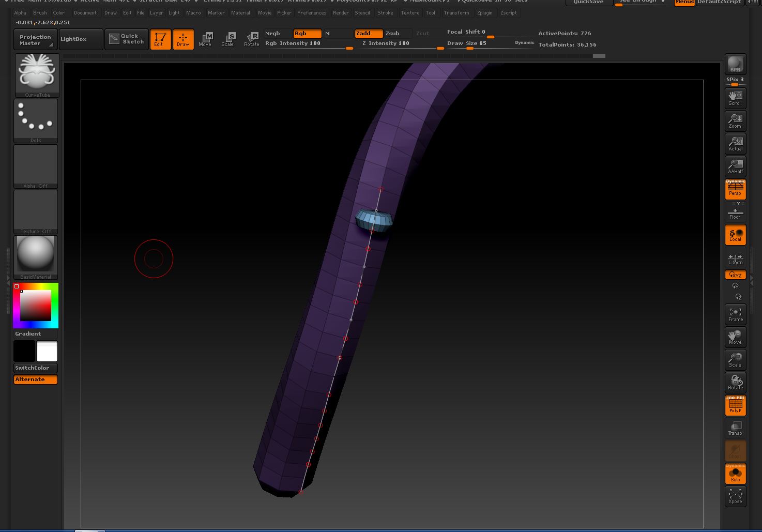Toggle Rgb paint mode
762x532 pixels.
click(307, 34)
